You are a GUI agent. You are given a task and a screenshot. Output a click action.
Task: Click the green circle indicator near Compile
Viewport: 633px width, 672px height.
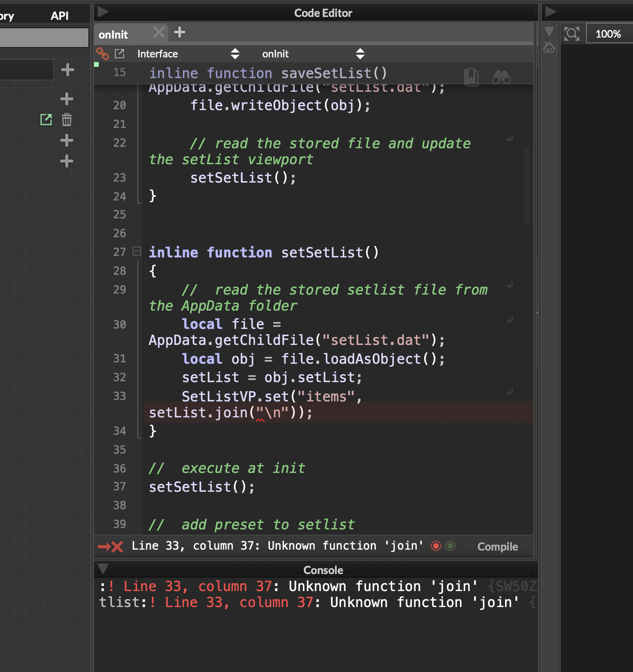click(450, 546)
